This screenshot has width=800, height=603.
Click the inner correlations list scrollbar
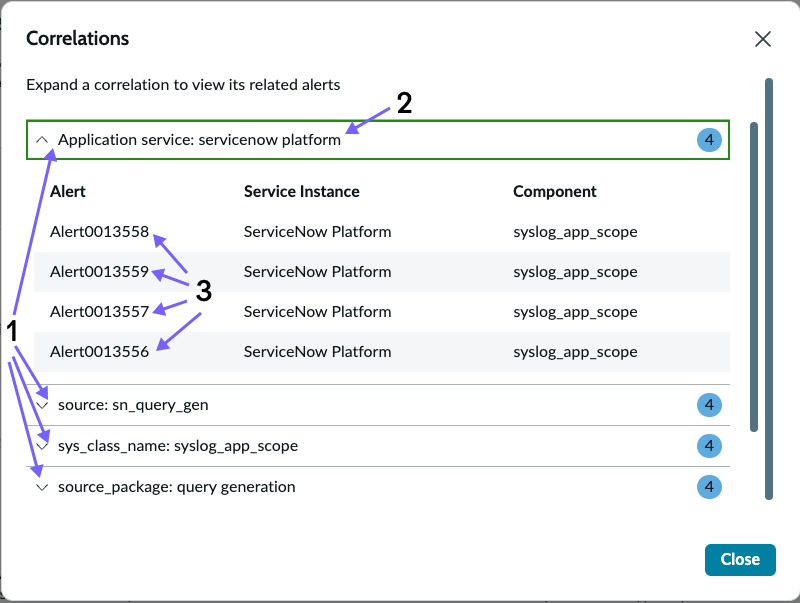754,277
